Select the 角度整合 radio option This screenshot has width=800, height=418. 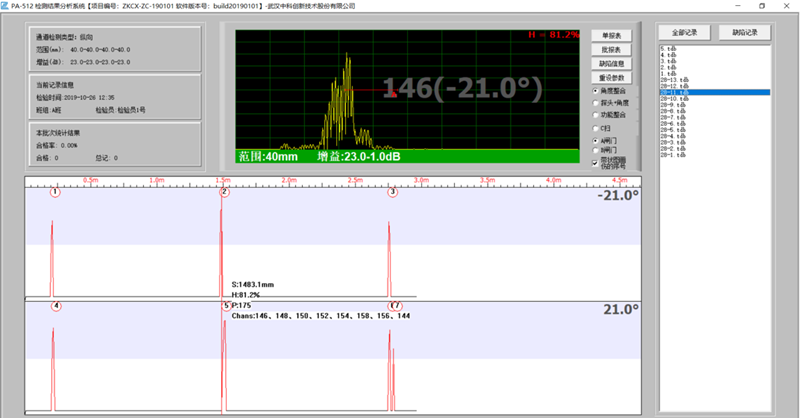tap(596, 90)
